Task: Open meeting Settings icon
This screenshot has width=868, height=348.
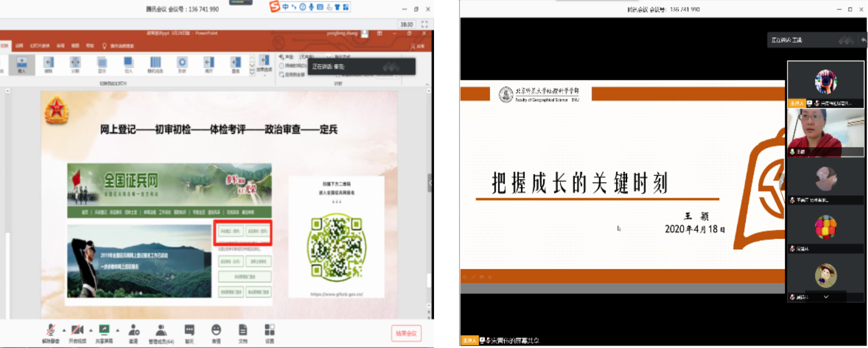Action: pos(270,331)
